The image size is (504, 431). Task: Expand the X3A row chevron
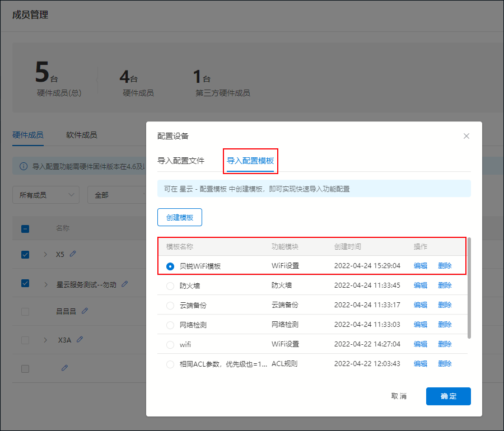click(x=45, y=340)
